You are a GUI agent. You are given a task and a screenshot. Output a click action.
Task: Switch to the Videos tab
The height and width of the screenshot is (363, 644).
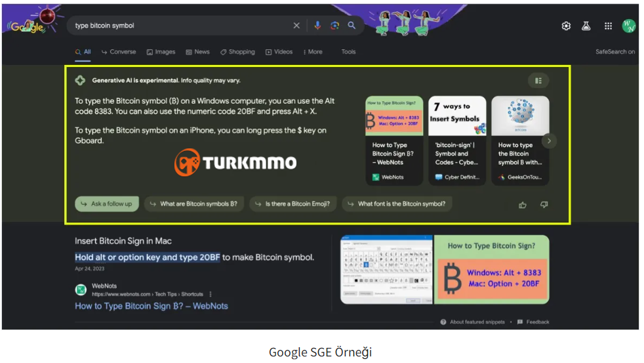279,52
